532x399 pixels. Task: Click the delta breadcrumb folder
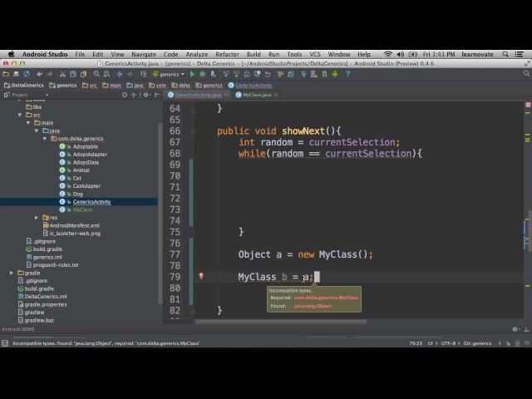coord(181,85)
